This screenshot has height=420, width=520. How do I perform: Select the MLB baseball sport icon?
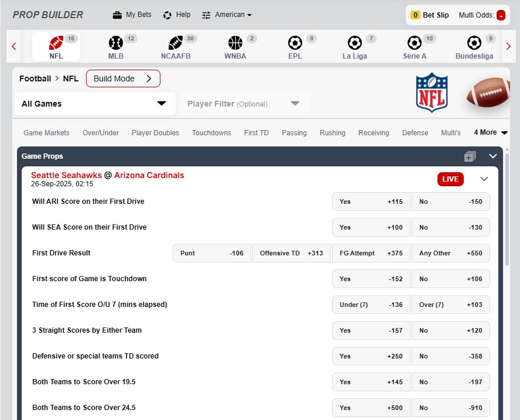(116, 43)
